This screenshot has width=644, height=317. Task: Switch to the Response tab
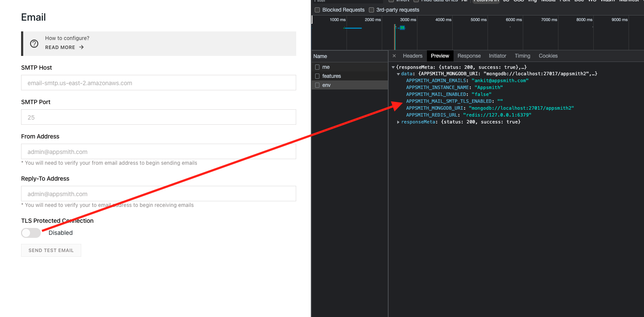469,55
